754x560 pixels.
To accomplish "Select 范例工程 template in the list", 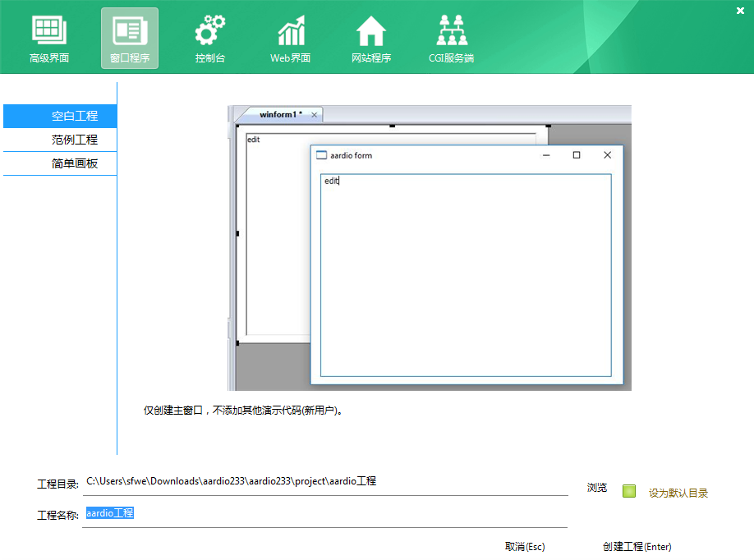I will point(74,140).
